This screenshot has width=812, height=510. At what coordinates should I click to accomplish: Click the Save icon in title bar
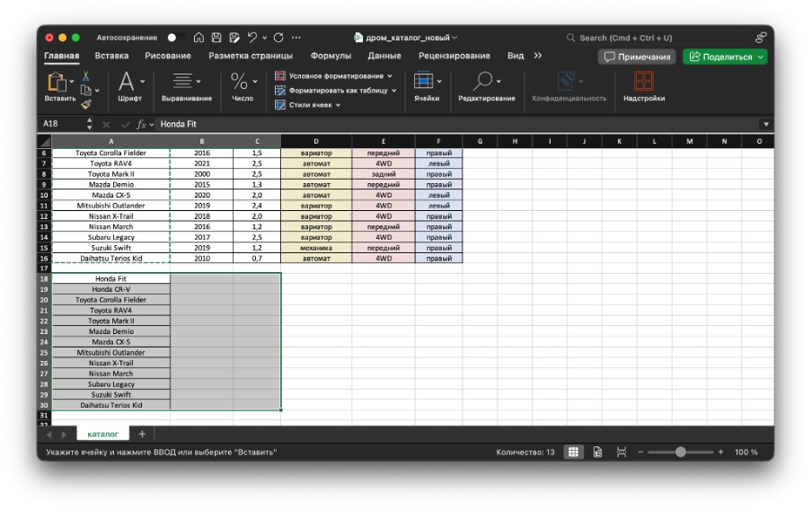[216, 38]
